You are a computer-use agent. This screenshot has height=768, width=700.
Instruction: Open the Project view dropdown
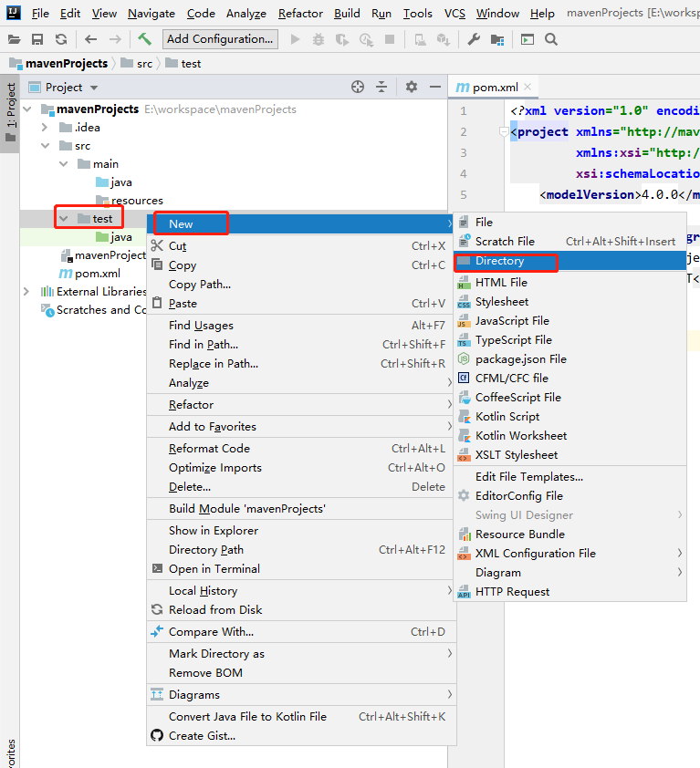94,88
